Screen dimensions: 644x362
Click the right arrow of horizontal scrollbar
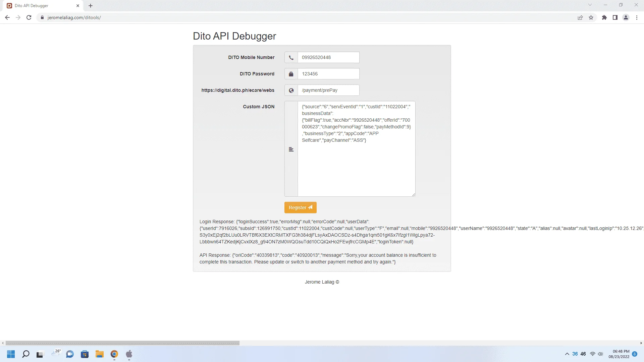(x=641, y=343)
